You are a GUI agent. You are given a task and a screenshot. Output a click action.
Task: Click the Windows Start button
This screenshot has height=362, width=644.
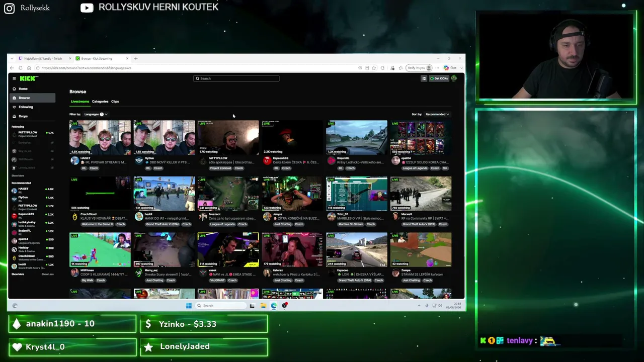click(x=189, y=306)
